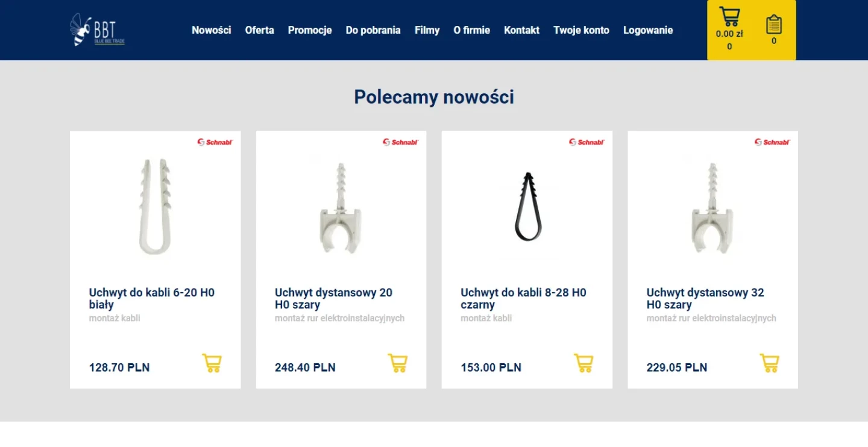Click the BBT Blue Bee Trade logo
This screenshot has height=447, width=868.
click(x=97, y=30)
